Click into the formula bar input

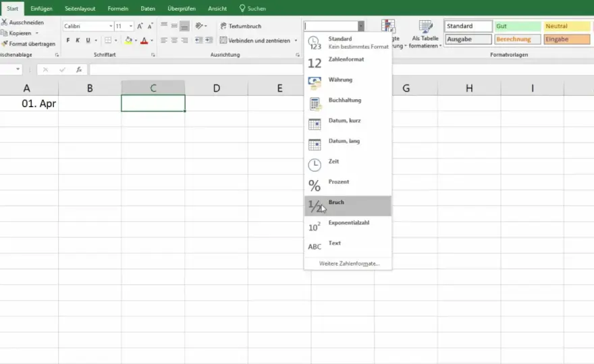click(197, 69)
